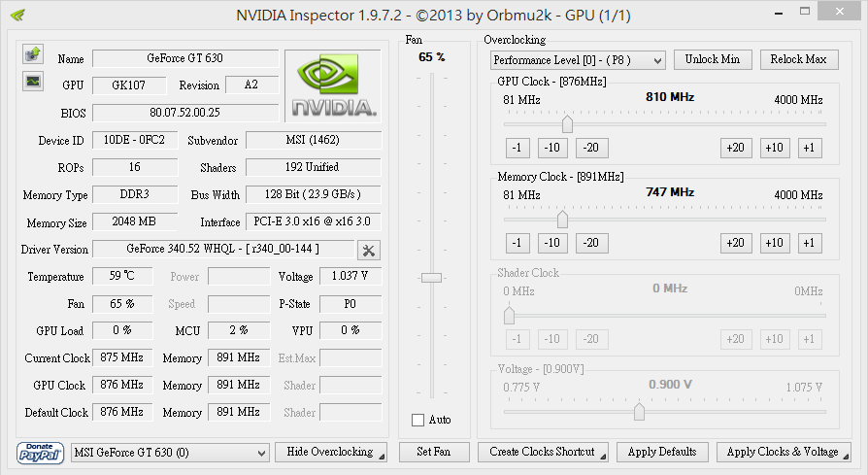868x475 pixels.
Task: Click the P-State P0 field
Action: [351, 304]
